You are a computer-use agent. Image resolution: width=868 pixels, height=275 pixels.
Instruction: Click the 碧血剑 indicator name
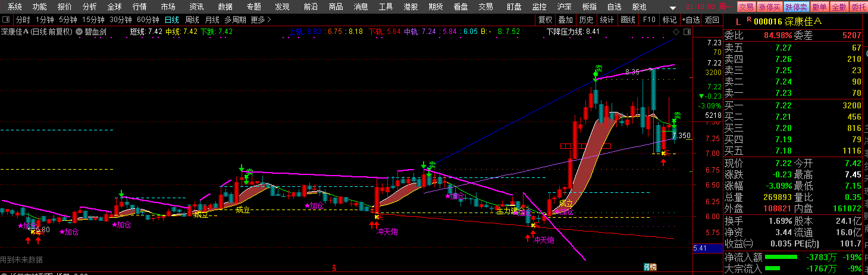(x=96, y=32)
